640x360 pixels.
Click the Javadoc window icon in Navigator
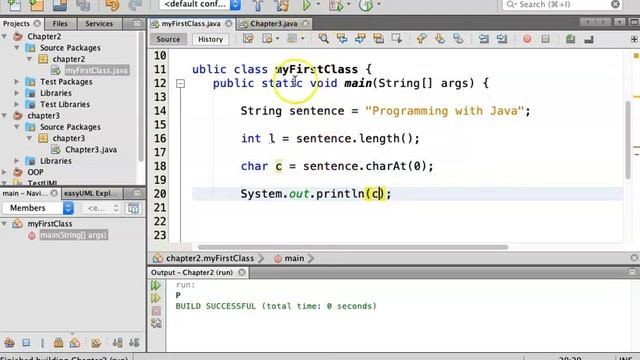point(133,208)
